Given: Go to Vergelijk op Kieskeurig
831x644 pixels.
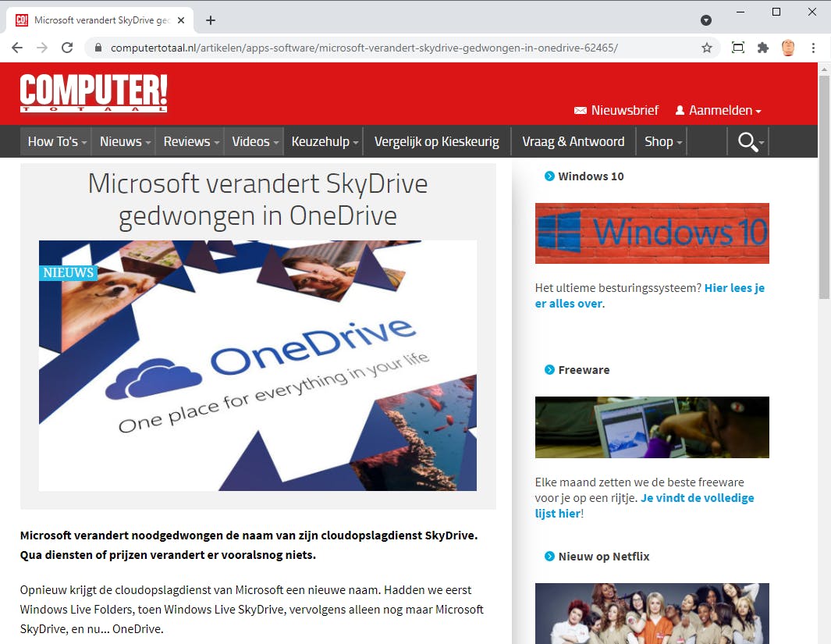Looking at the screenshot, I should click(x=437, y=141).
